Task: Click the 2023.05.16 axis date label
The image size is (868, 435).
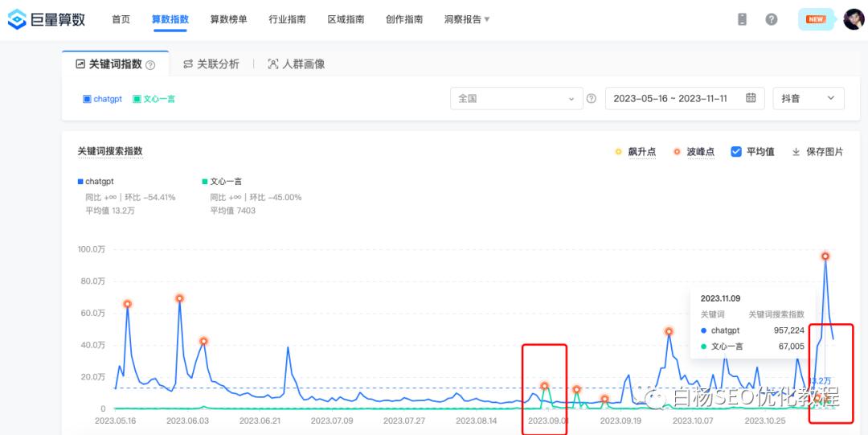Action: pos(116,421)
